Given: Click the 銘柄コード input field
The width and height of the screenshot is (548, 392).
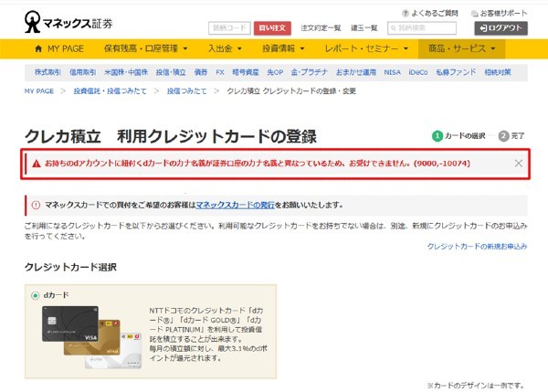Looking at the screenshot, I should [x=229, y=28].
